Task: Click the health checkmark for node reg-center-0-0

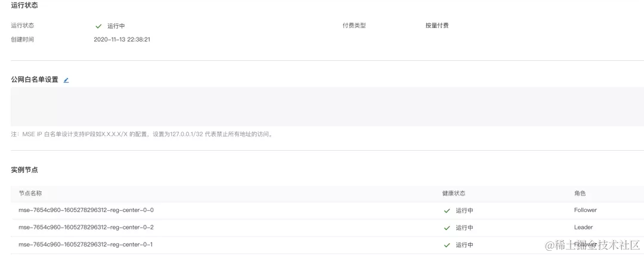Action: (x=447, y=211)
